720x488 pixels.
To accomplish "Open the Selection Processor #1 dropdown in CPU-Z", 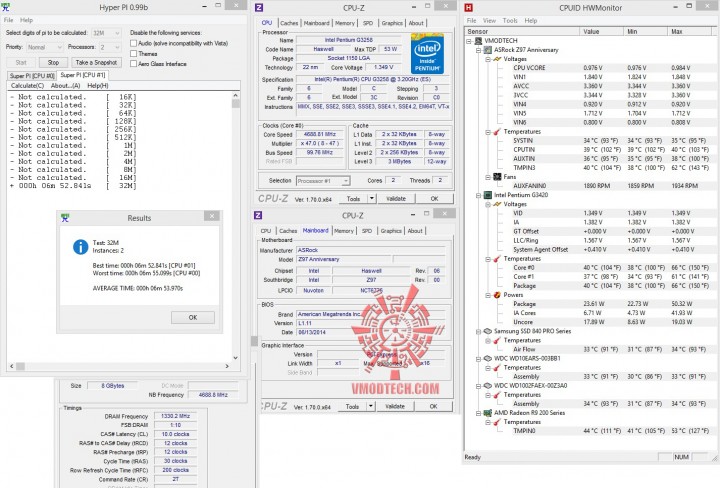I will tap(323, 181).
